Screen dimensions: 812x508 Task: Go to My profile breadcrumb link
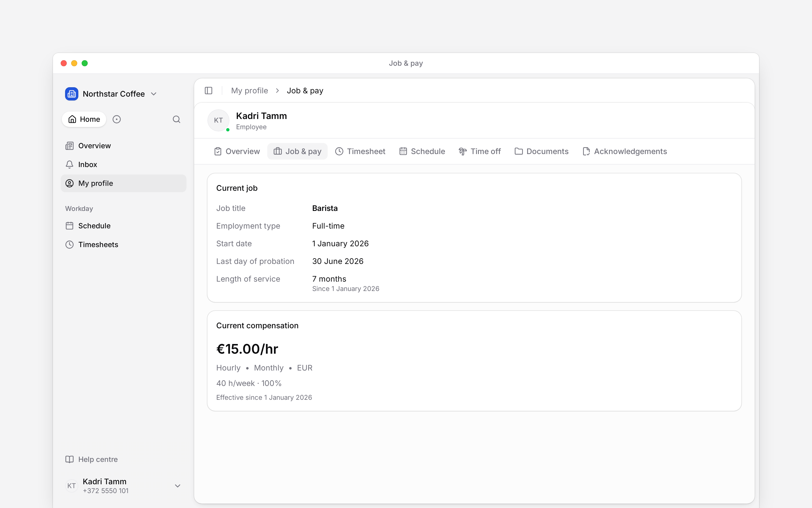tap(250, 91)
